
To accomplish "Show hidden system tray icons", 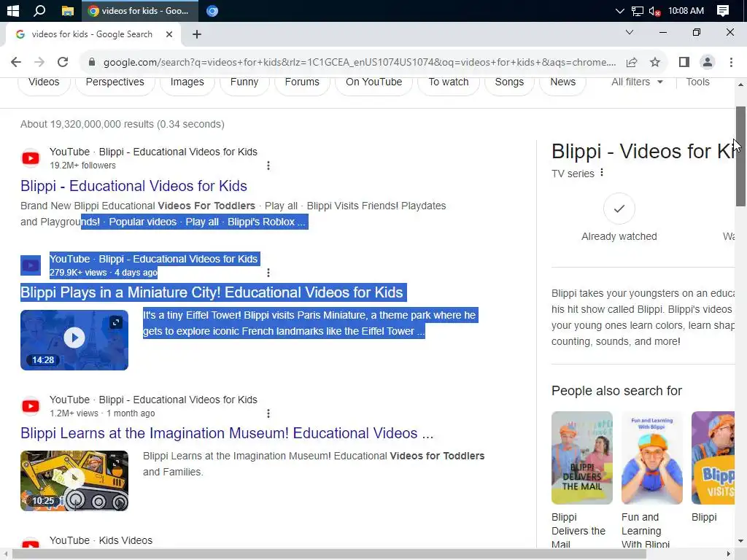I will [619, 10].
